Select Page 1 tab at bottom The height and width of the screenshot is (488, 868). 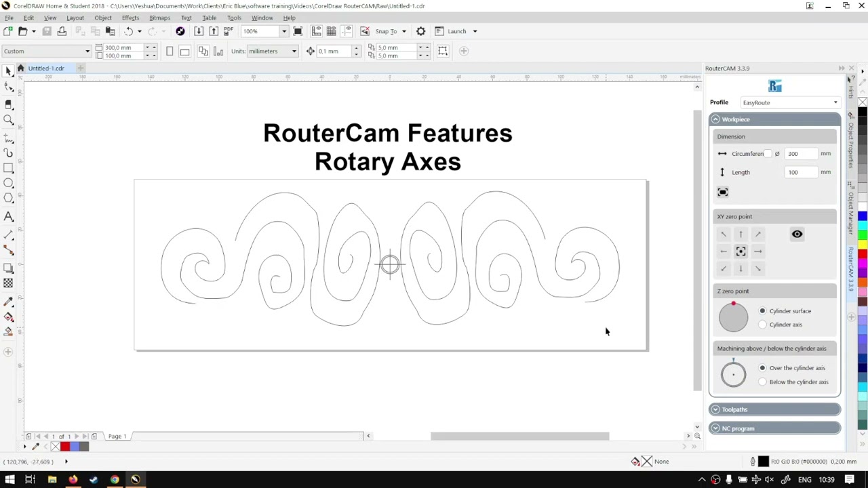[117, 436]
